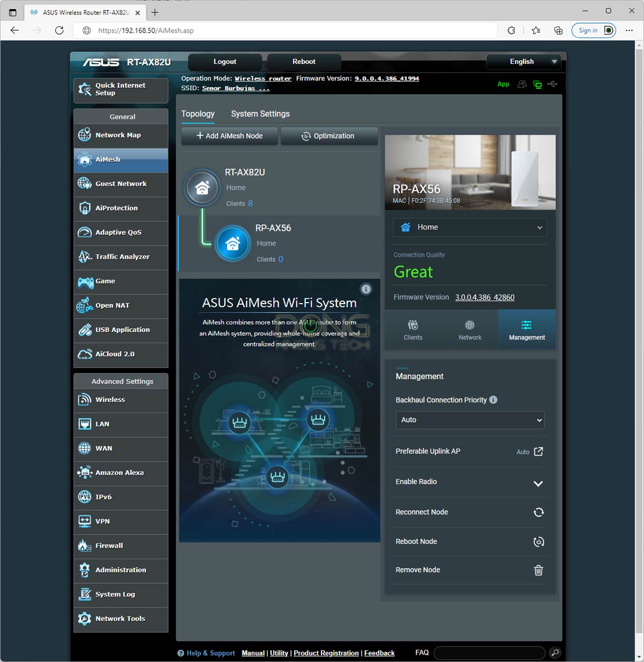Click the FAQ search input field
This screenshot has width=644, height=662.
point(489,653)
